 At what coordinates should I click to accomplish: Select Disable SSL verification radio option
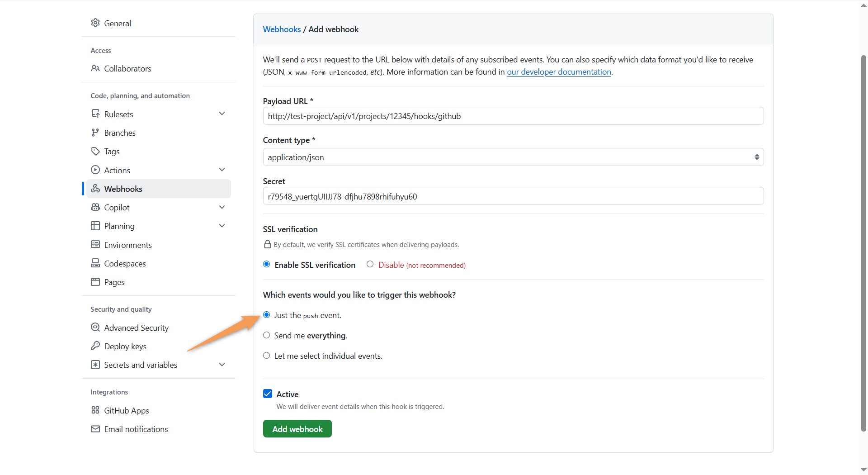click(370, 264)
